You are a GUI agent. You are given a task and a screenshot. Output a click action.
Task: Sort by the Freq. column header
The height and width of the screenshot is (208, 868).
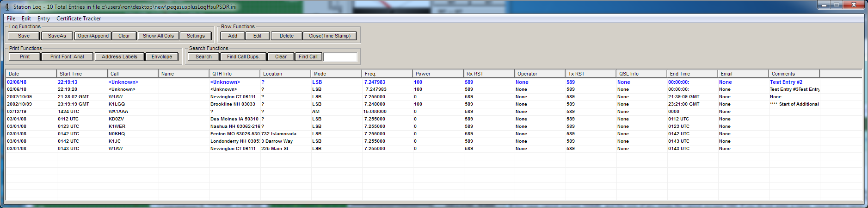point(387,74)
